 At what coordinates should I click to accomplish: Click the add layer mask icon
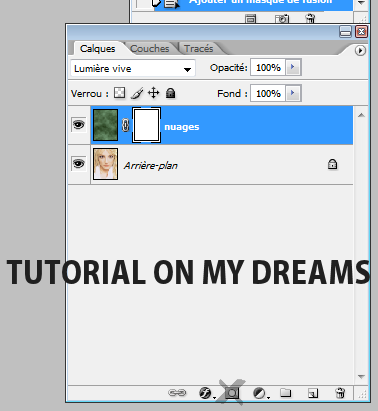(x=232, y=393)
